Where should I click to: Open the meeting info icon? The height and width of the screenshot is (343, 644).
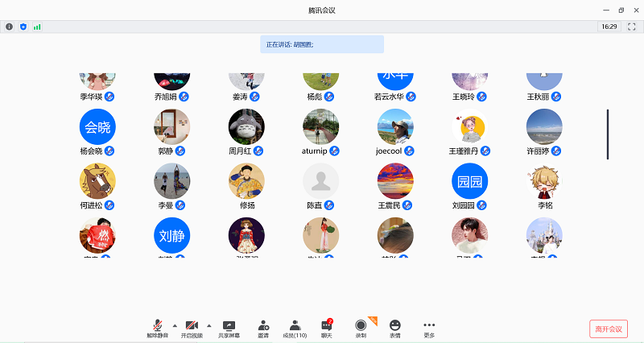[x=10, y=27]
